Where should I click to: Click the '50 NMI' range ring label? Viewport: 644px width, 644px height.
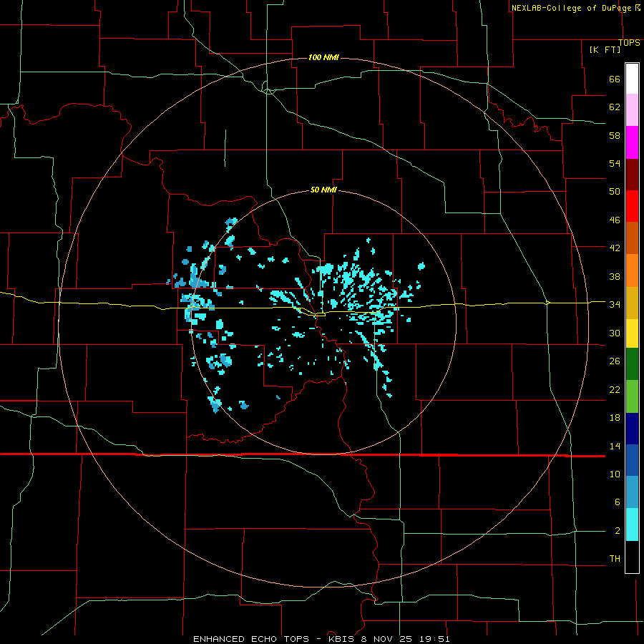point(323,190)
